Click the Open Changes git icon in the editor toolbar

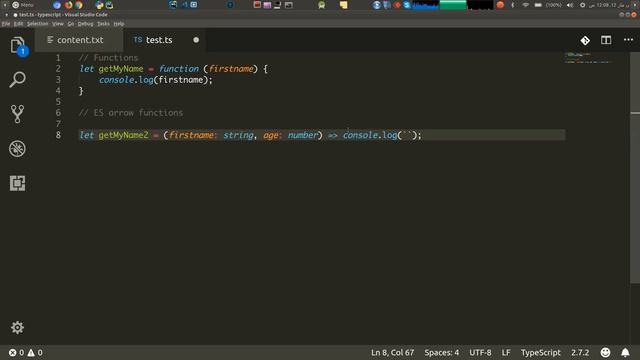585,40
